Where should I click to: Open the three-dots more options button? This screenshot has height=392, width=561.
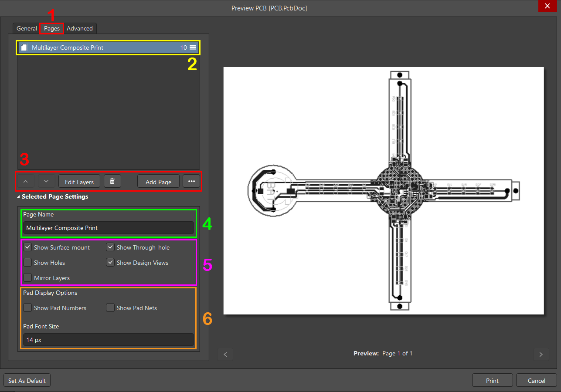[x=191, y=181]
